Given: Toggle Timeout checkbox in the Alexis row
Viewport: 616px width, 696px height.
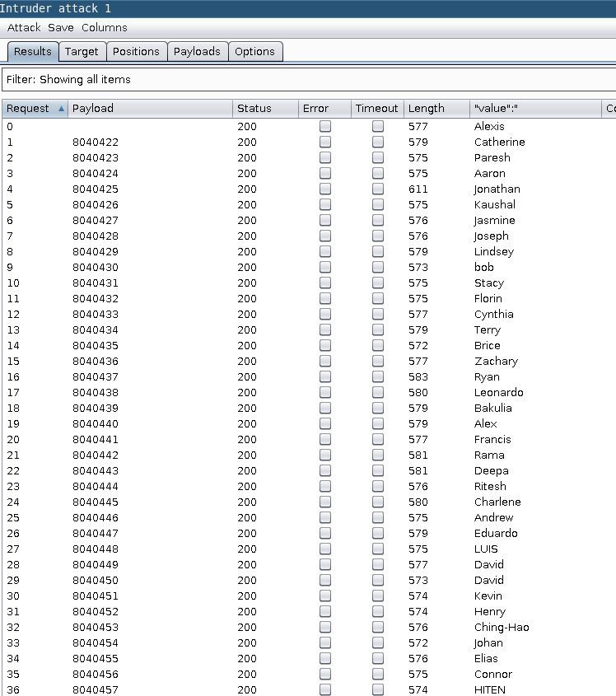Looking at the screenshot, I should click(x=378, y=127).
